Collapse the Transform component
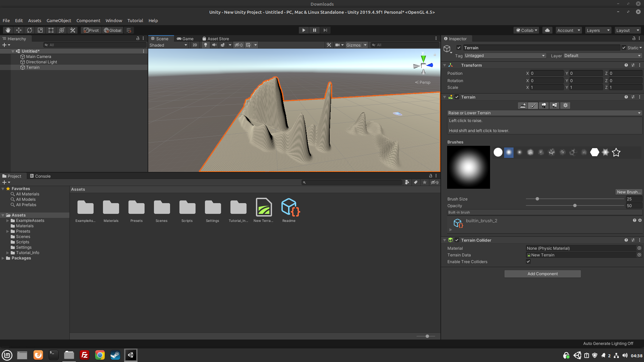The image size is (644, 362). (x=445, y=65)
